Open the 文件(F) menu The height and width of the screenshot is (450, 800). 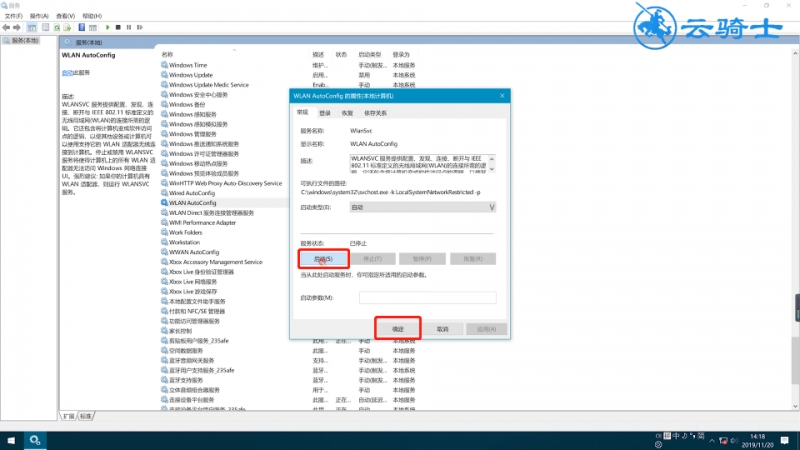[13, 16]
